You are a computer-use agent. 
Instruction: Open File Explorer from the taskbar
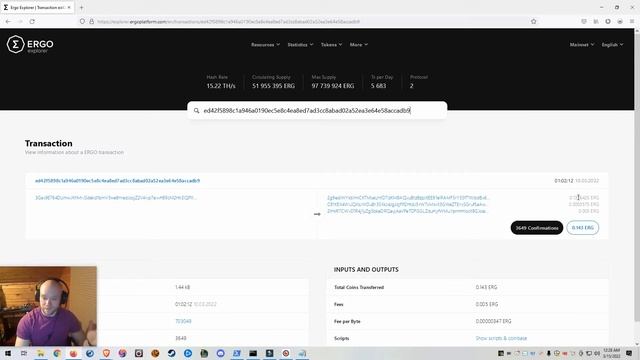pos(40,353)
